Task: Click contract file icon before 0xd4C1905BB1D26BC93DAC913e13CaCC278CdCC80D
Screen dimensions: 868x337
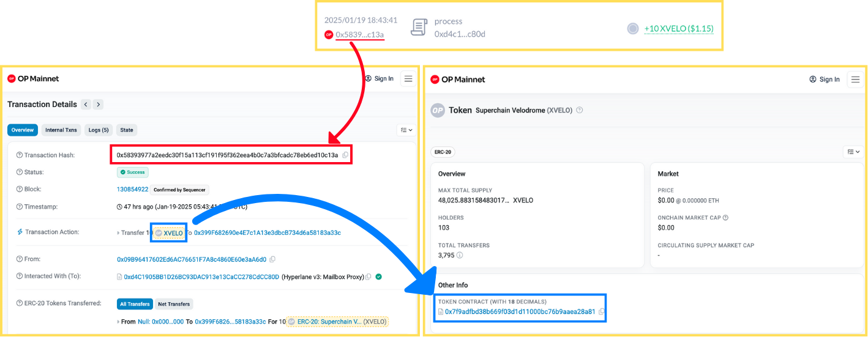Action: tap(120, 277)
